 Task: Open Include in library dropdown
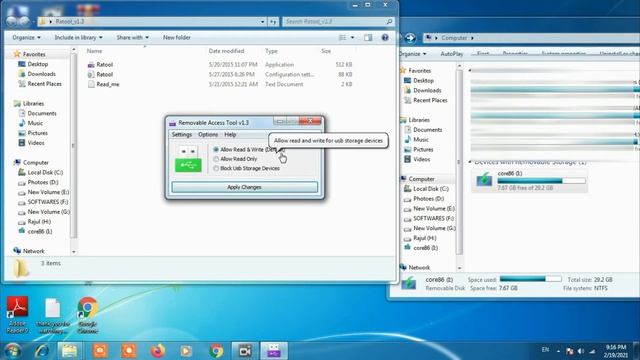[x=78, y=38]
